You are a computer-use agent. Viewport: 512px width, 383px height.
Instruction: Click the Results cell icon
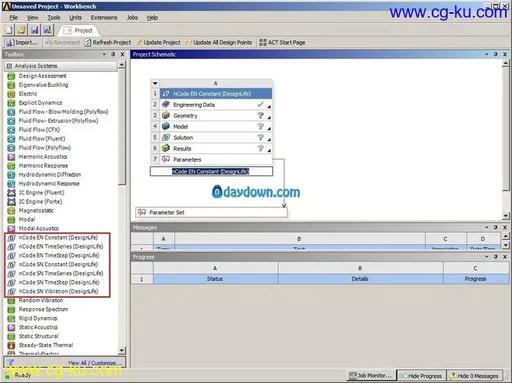pyautogui.click(x=166, y=148)
